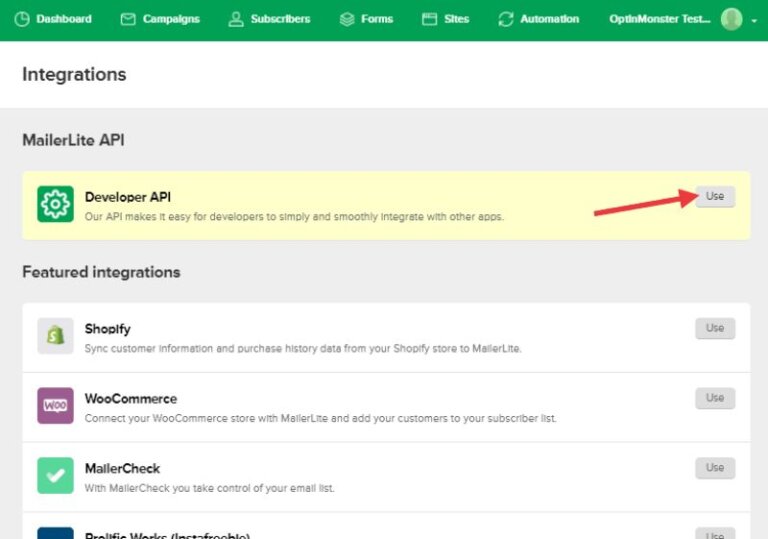Viewport: 768px width, 539px height.
Task: Click the Featured integrations heading
Action: point(101,272)
